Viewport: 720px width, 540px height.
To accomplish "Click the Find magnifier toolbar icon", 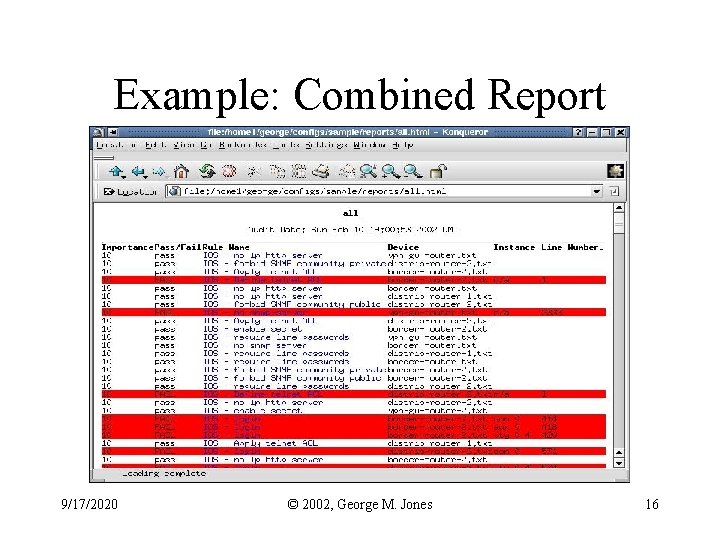I will tap(369, 171).
